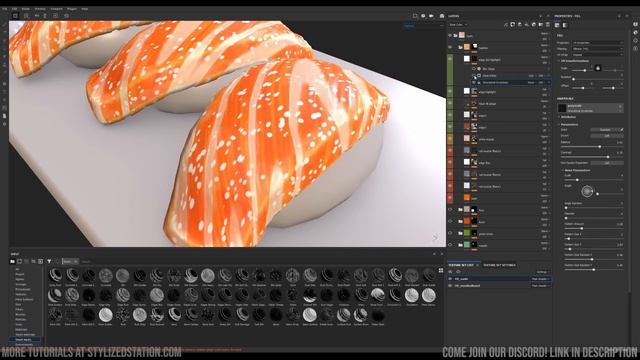Select the Clone tool in left toolbar
640x360 pixels.
click(4, 64)
